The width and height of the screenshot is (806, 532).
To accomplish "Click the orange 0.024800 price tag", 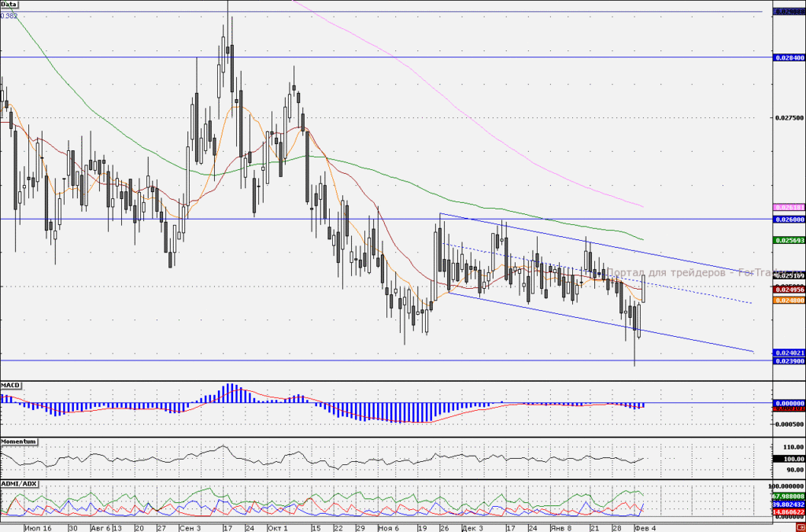I will point(789,300).
